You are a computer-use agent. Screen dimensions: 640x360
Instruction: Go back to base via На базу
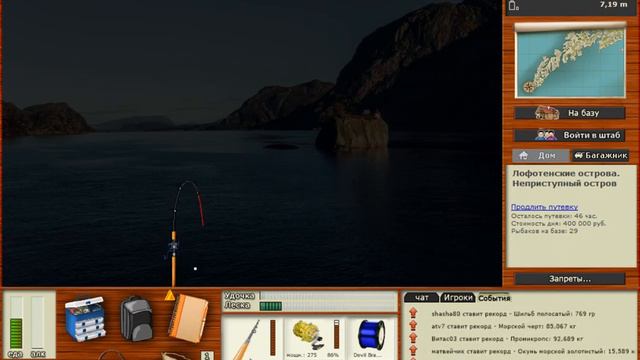point(570,113)
